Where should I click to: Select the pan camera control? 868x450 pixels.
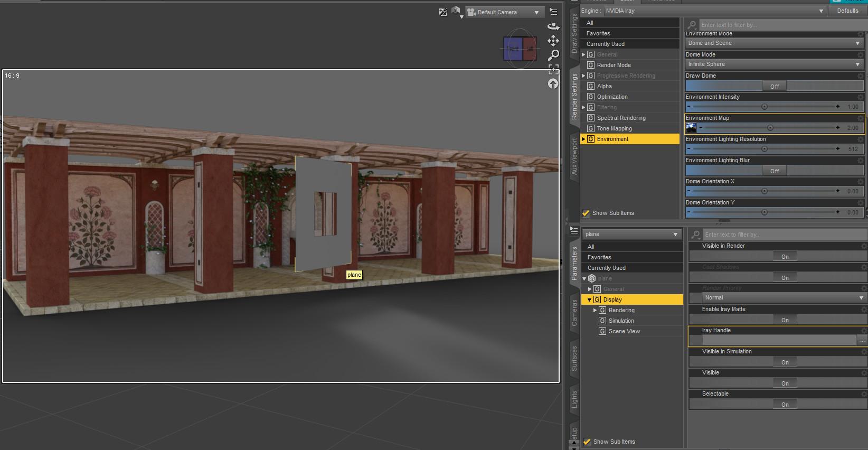click(x=553, y=41)
